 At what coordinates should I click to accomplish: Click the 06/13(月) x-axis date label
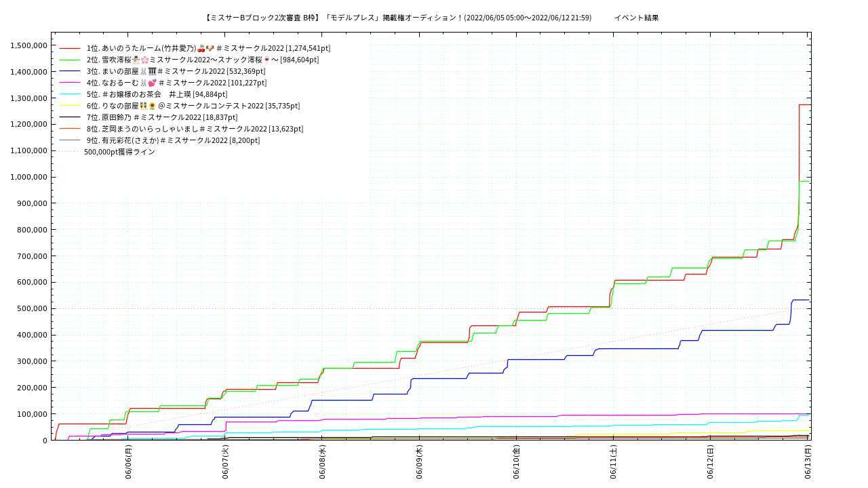808,462
